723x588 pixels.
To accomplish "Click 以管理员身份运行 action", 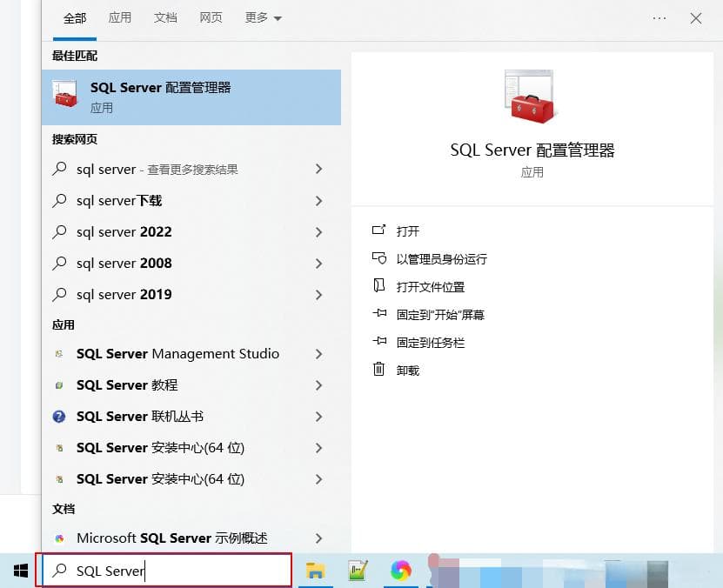I will tap(442, 259).
